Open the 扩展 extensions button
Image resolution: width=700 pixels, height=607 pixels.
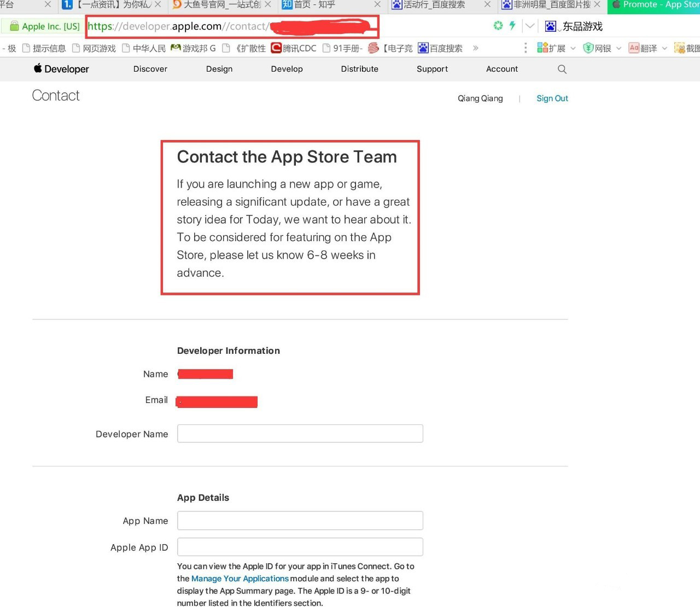(x=551, y=48)
